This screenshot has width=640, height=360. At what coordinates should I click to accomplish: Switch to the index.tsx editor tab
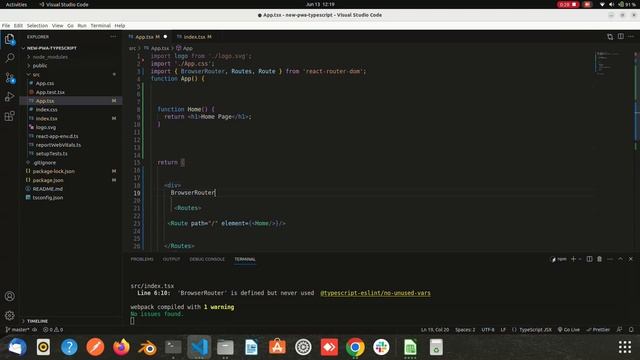pos(194,37)
